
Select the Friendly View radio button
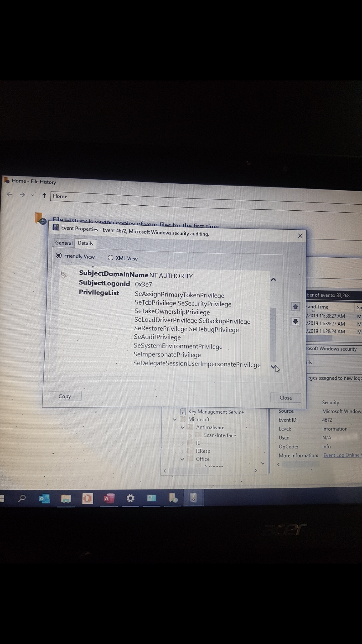(x=59, y=256)
